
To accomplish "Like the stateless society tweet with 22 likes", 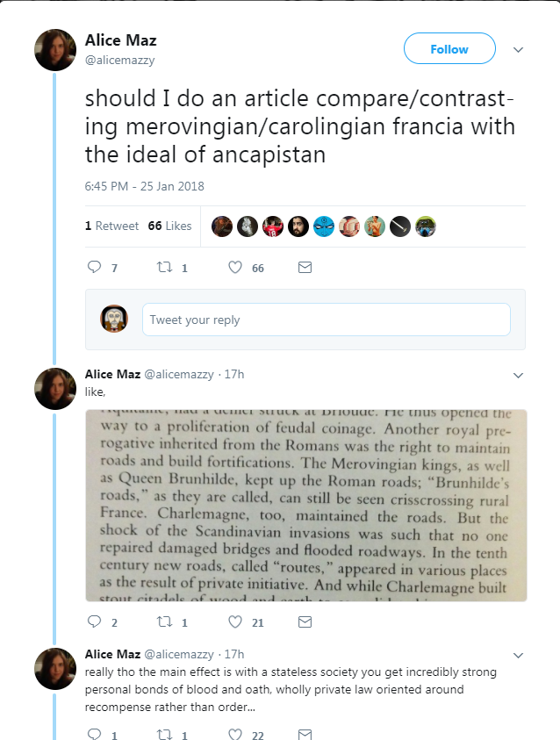I will (235, 734).
